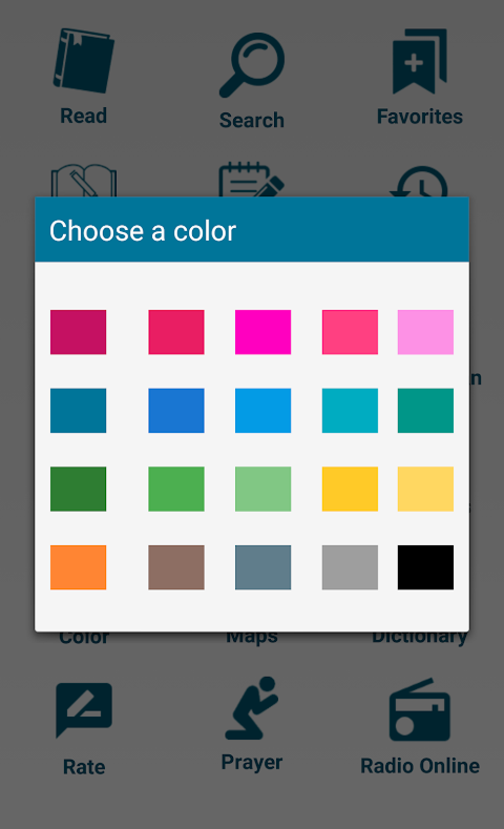Image resolution: width=504 pixels, height=829 pixels.
Task: Select the sky blue color swatch
Action: pos(263,410)
